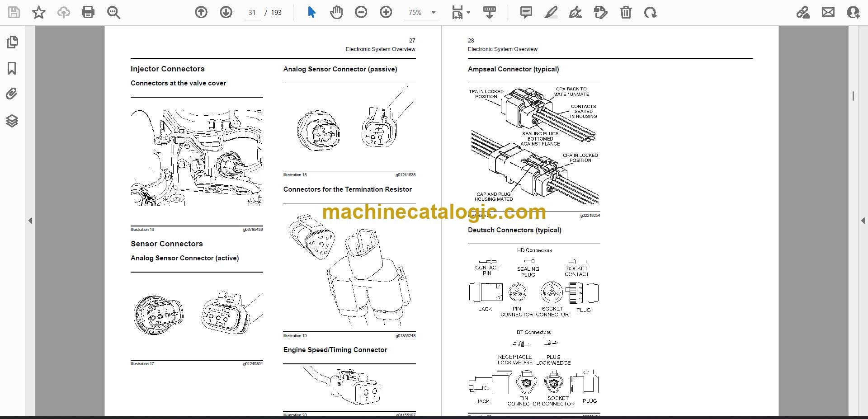Image resolution: width=868 pixels, height=419 pixels.
Task: Open the 75% zoom level dropdown
Action: [422, 13]
